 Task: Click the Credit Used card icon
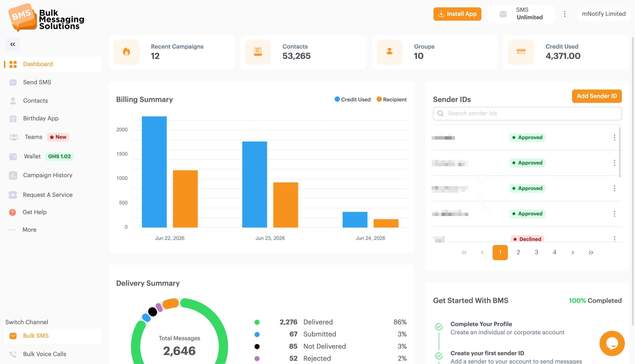(x=521, y=52)
